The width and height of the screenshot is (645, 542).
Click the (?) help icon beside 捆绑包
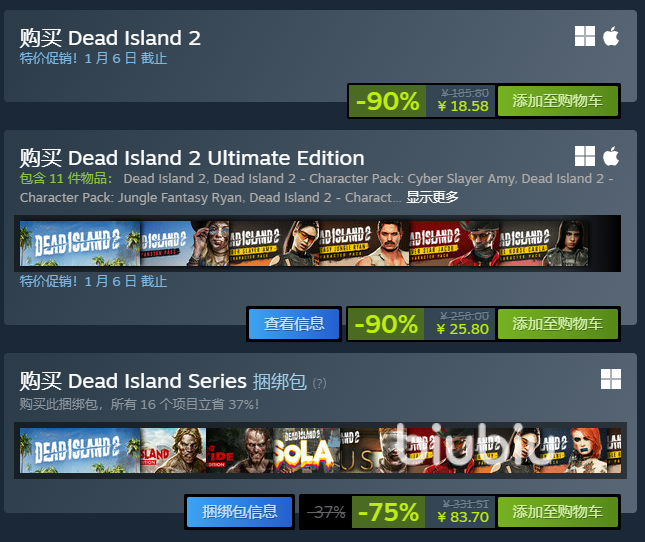pyautogui.click(x=320, y=383)
